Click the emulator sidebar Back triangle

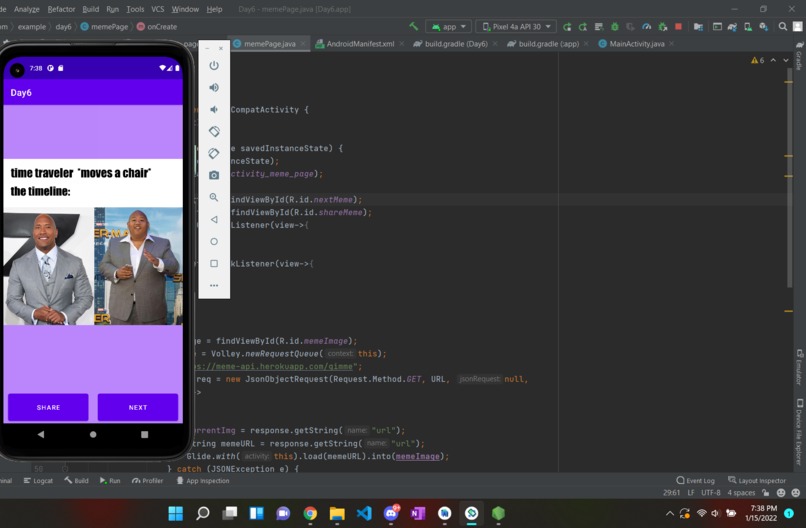click(x=214, y=220)
